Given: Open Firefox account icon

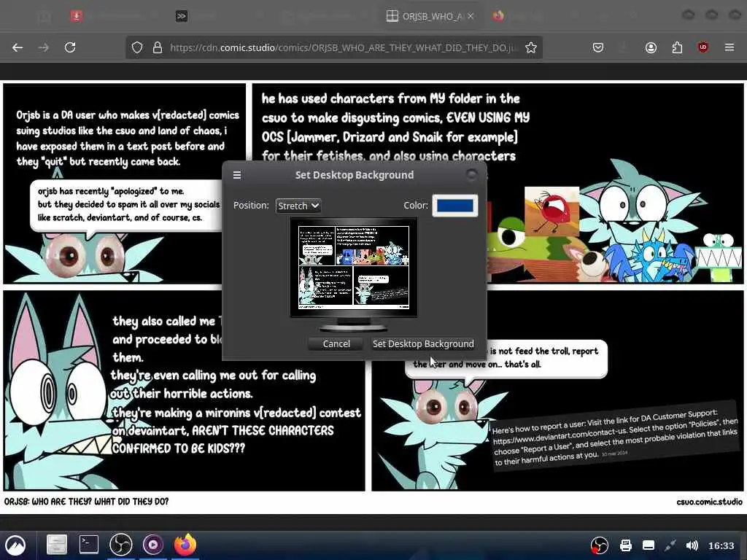Looking at the screenshot, I should tap(651, 47).
